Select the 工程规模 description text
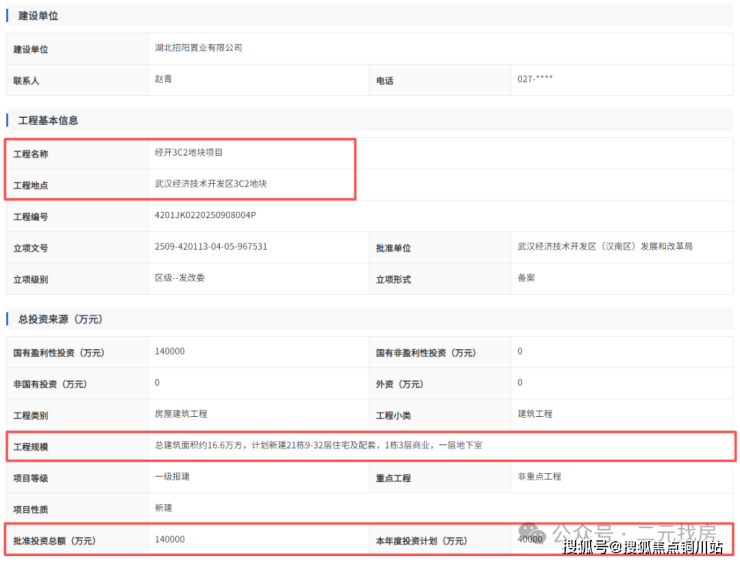Image resolution: width=740 pixels, height=563 pixels. tap(318, 445)
